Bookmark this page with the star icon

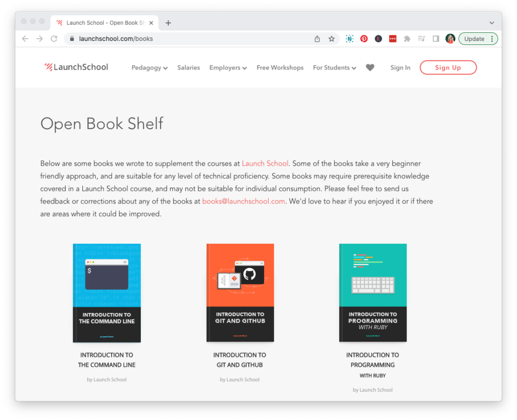331,38
